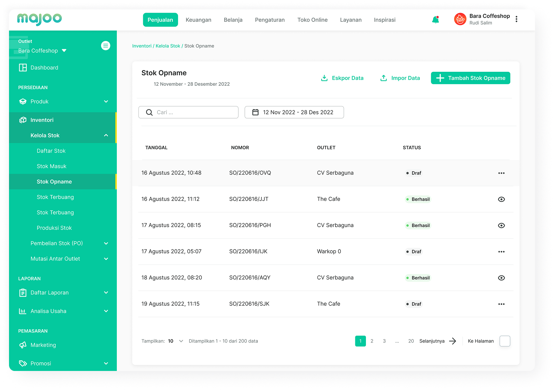Click the Analisa Usaha chart icon
Viewport: 556px width, 392px height.
(x=23, y=311)
